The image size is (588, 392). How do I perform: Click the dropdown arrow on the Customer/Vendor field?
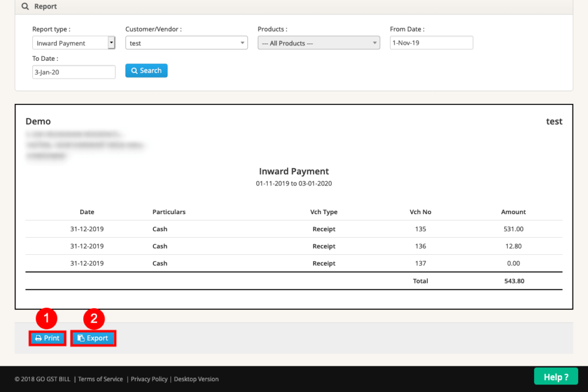(242, 42)
